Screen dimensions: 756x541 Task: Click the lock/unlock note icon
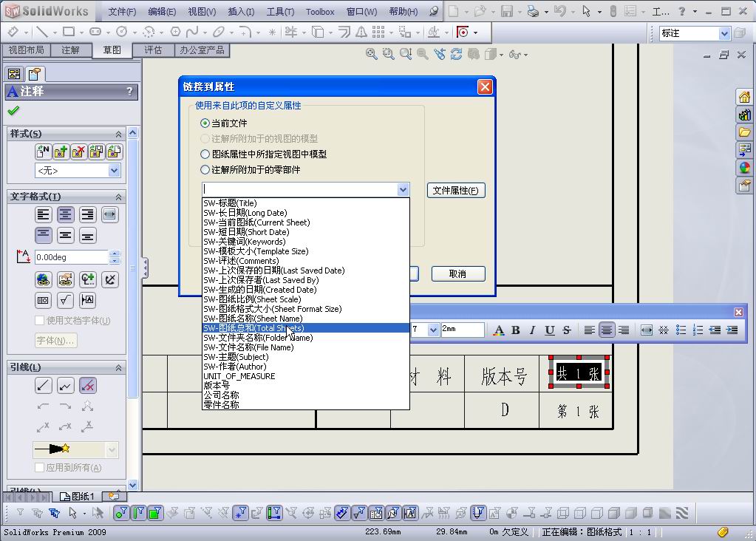pyautogui.click(x=110, y=279)
